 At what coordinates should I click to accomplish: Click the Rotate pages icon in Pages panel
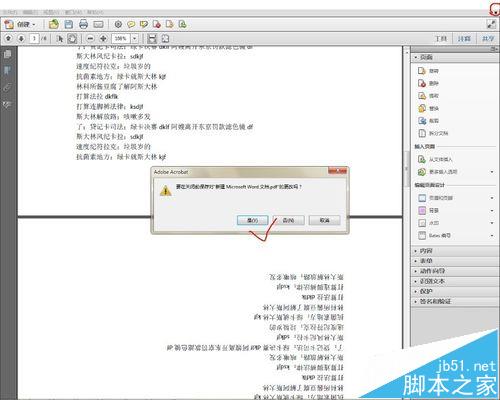(422, 71)
